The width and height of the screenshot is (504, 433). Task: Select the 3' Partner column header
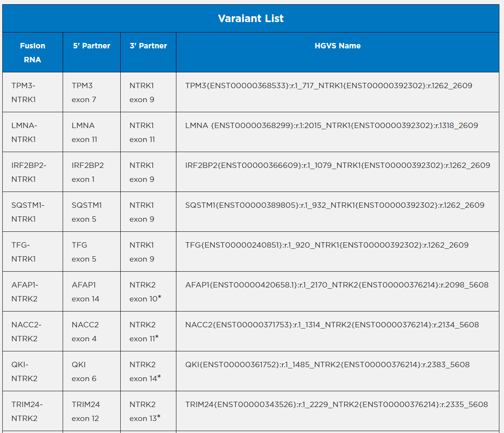(148, 46)
